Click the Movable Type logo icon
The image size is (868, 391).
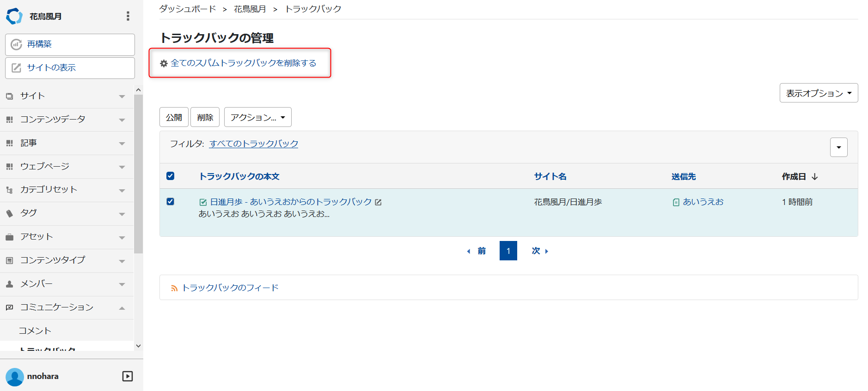coord(14,16)
